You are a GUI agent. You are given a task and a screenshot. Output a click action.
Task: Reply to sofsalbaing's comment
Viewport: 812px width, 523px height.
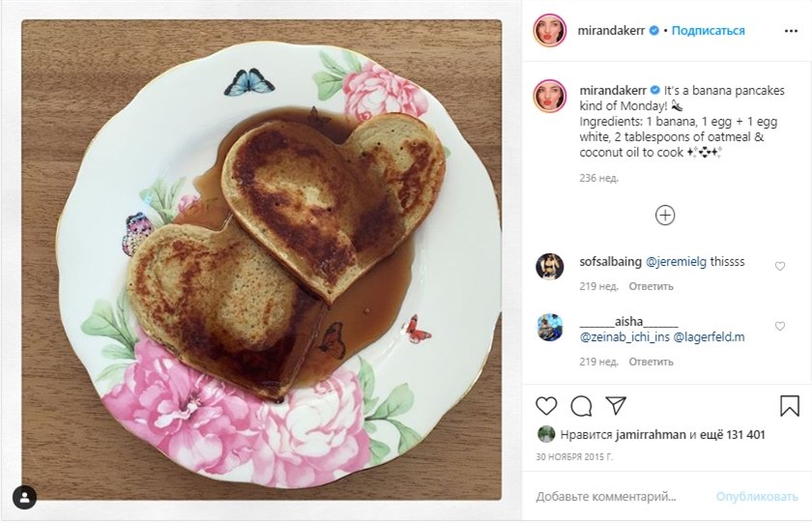651,286
